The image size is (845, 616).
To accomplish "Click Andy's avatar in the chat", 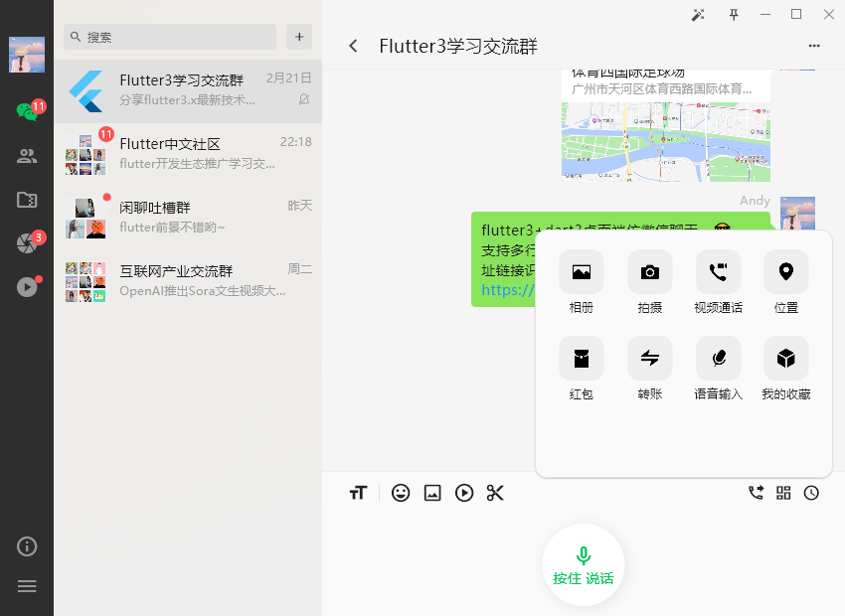I will tap(797, 215).
